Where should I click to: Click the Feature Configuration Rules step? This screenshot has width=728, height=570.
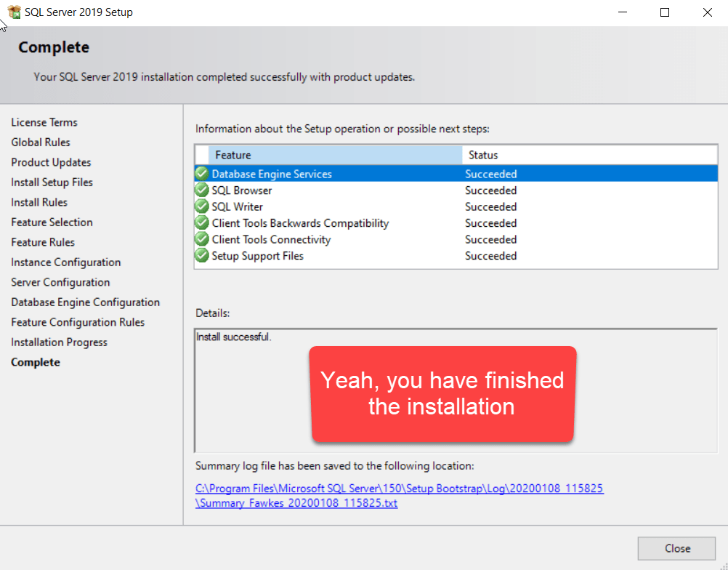(78, 322)
